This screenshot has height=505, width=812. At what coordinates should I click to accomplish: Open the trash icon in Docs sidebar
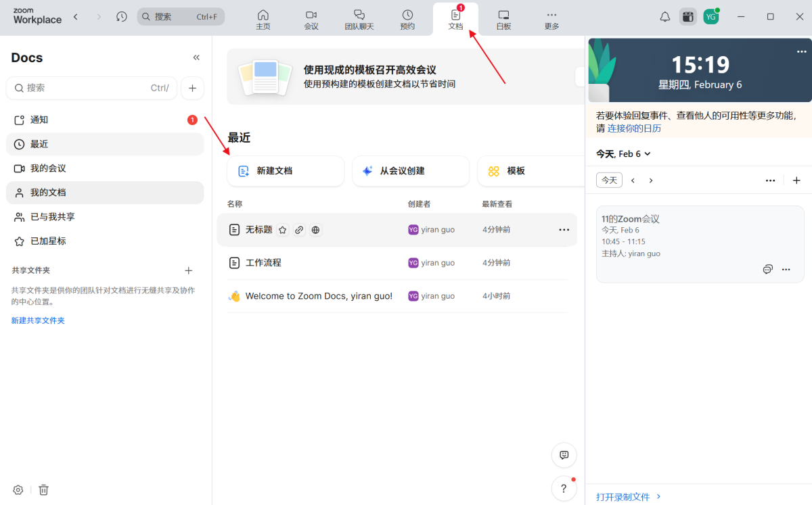point(43,489)
